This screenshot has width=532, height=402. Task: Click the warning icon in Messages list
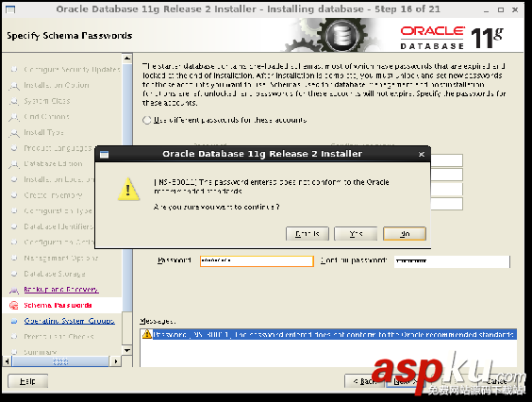(x=147, y=334)
